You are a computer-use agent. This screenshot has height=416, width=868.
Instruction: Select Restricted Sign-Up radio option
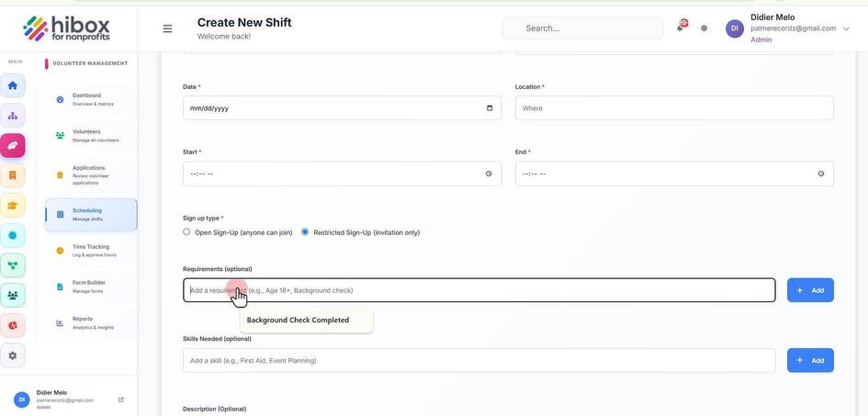(x=305, y=232)
